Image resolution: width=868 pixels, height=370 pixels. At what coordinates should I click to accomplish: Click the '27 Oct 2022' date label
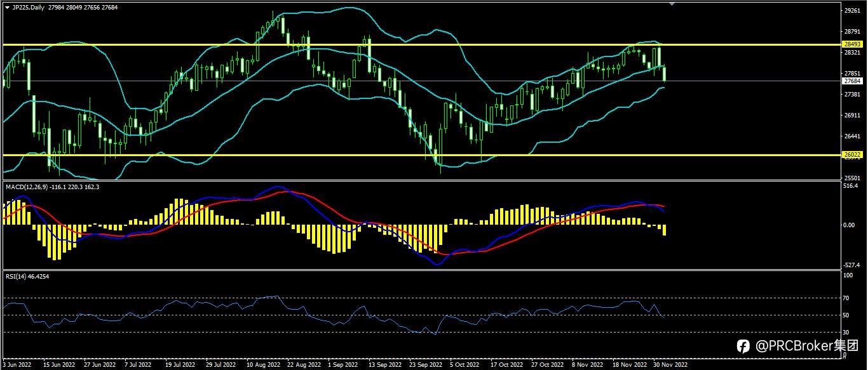tap(547, 365)
